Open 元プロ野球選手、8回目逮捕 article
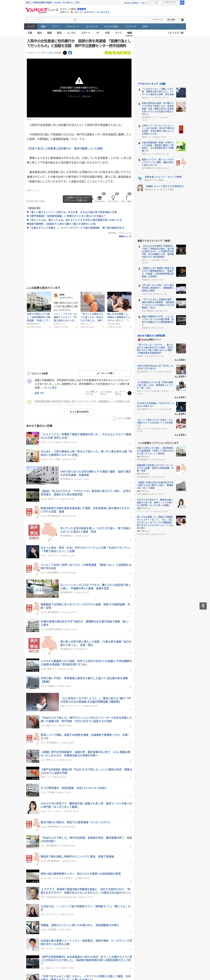The height and width of the screenshot is (980, 210). 74,788
